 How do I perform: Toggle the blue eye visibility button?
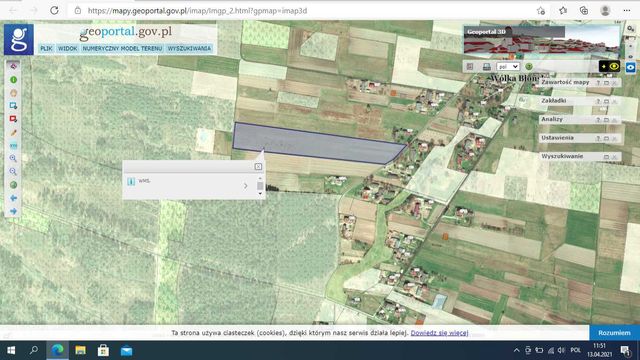click(630, 67)
